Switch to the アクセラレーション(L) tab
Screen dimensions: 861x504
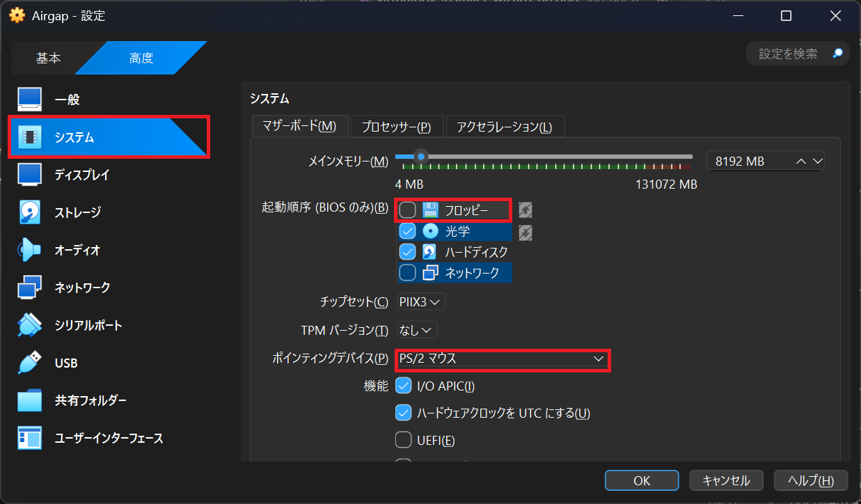(x=504, y=127)
